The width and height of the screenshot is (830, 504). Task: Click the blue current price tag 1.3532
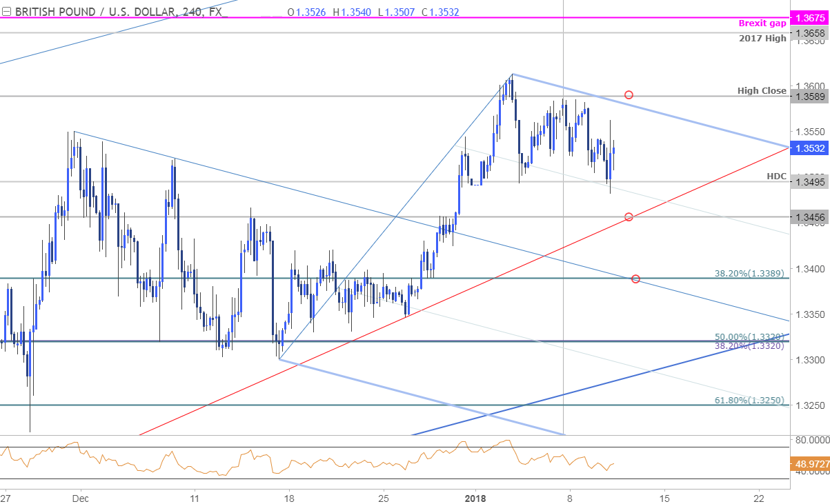point(810,147)
